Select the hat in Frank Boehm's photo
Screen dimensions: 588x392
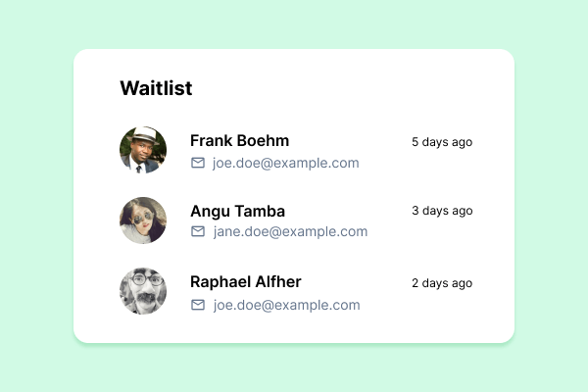(143, 135)
